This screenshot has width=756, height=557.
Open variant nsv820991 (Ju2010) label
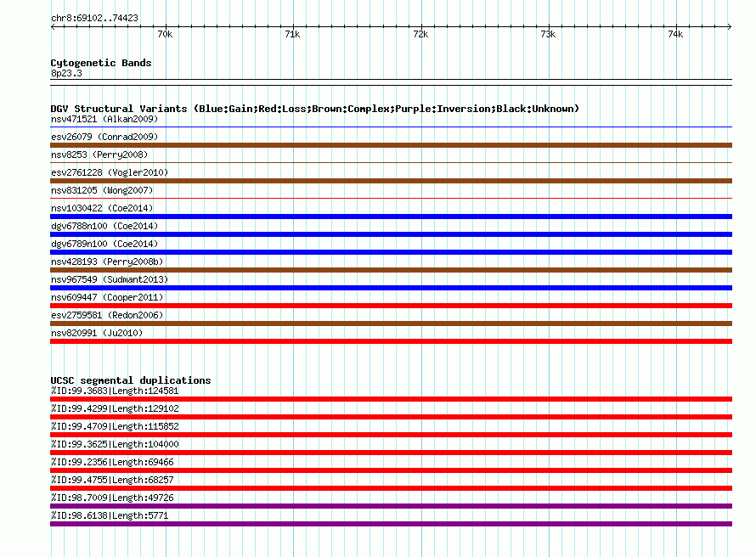pos(97,333)
